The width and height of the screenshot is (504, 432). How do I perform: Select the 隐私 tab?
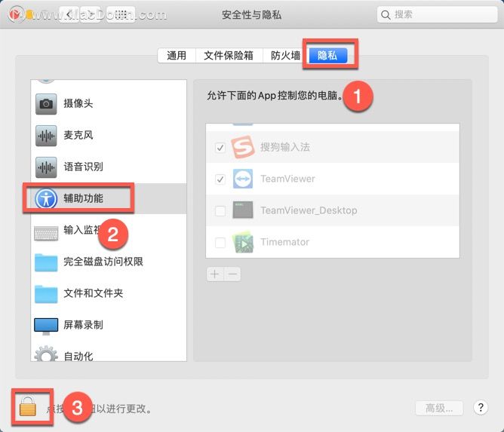pos(327,56)
